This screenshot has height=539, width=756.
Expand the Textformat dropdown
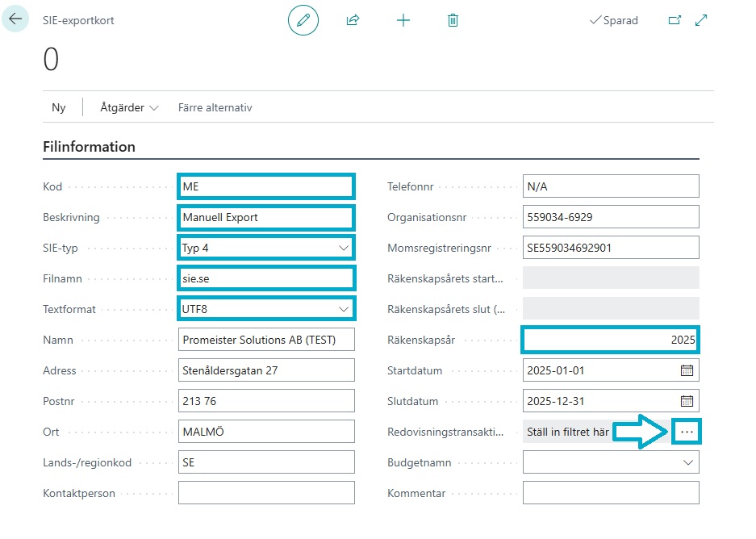pos(344,309)
